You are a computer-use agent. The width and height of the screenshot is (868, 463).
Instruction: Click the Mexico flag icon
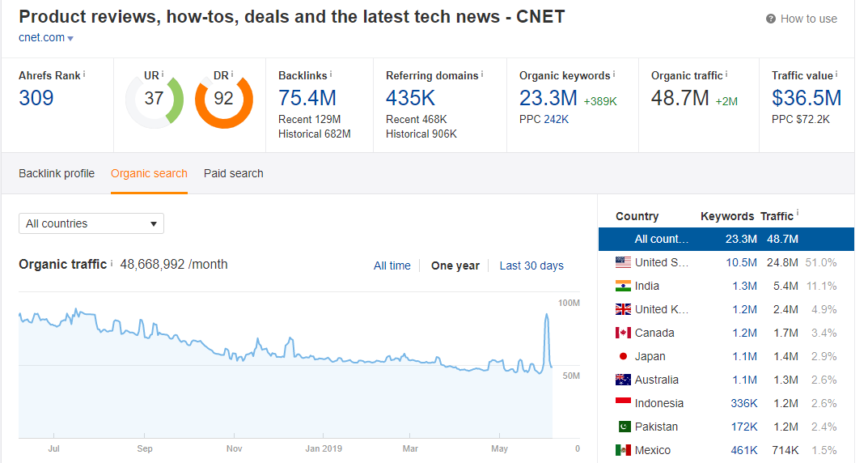[x=623, y=450]
